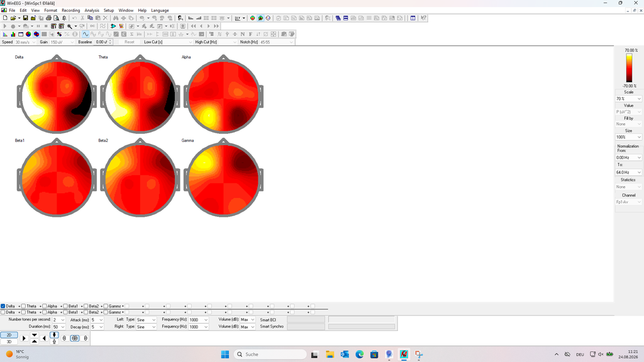Viewport: 644px width, 362px height.
Task: Click the cascade windows icon
Action: click(338, 18)
